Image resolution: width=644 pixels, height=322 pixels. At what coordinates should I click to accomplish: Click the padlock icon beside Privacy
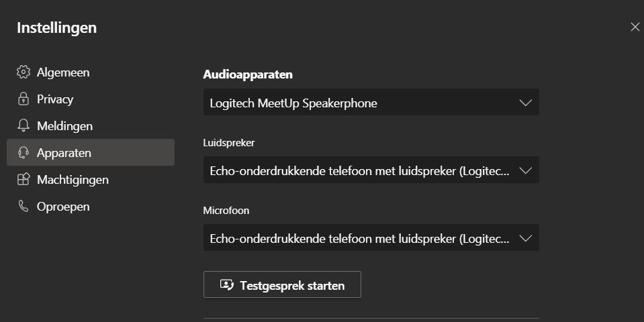24,99
